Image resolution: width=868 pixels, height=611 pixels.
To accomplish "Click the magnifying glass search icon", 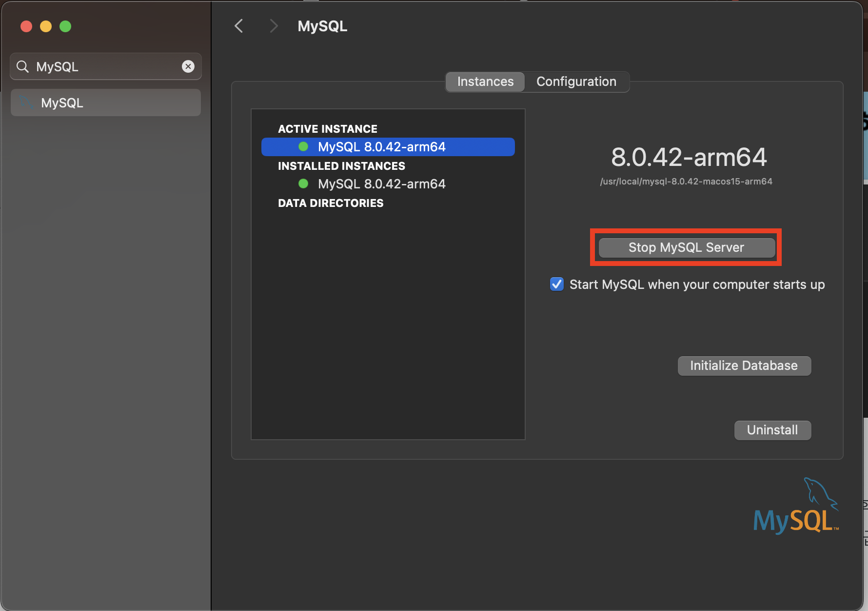I will point(22,66).
